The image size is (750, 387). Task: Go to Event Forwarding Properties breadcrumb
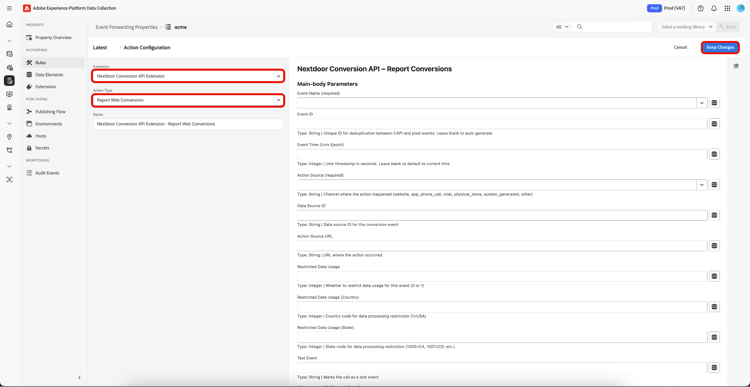(126, 27)
